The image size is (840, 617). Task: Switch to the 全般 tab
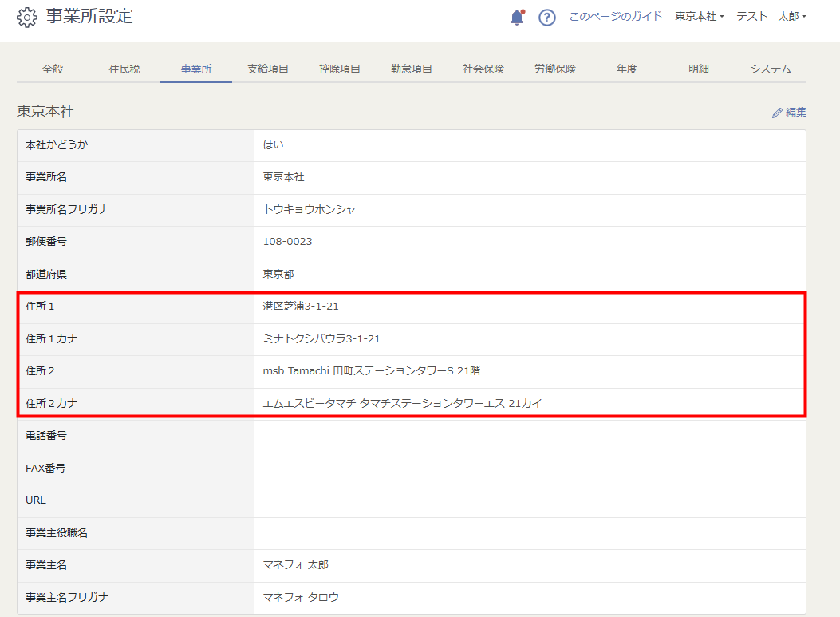tap(53, 69)
